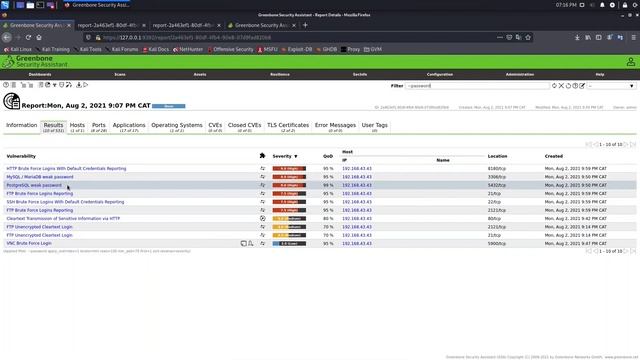Go to last results page arrow below table
This screenshot has width=640, height=360.
633,251
